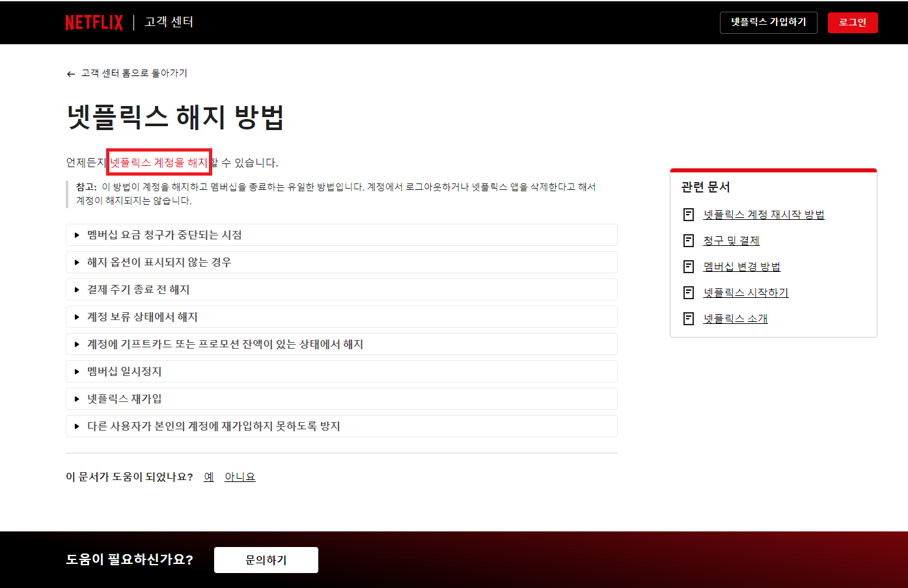Click the 도움이 필요하신가요? footer text
The image size is (908, 588).
coord(130,559)
